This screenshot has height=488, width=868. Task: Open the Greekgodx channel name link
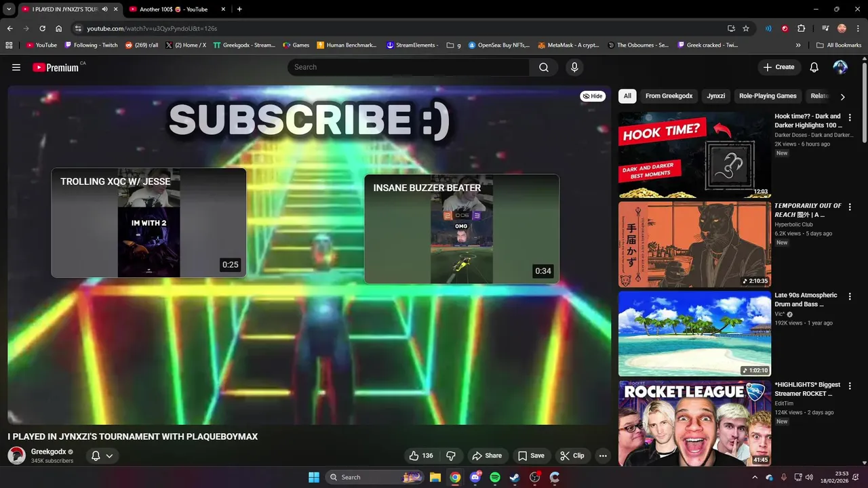click(48, 451)
